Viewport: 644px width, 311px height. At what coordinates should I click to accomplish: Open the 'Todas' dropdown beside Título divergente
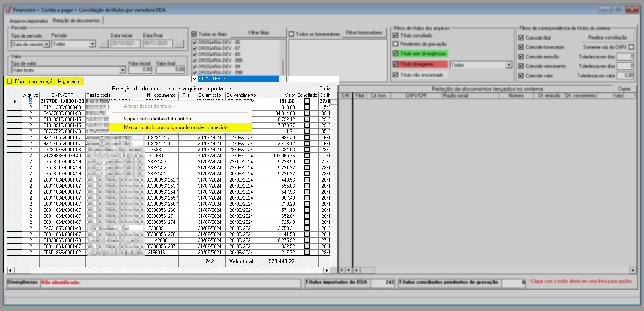[508, 65]
